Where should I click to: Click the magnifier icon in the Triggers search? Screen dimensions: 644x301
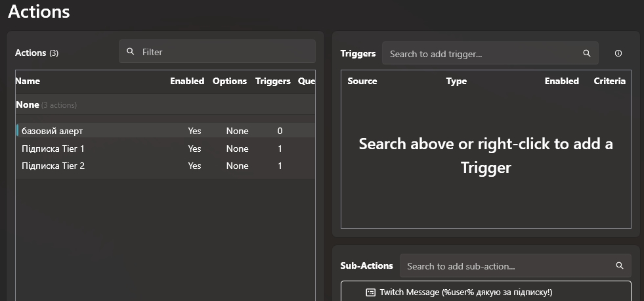587,54
